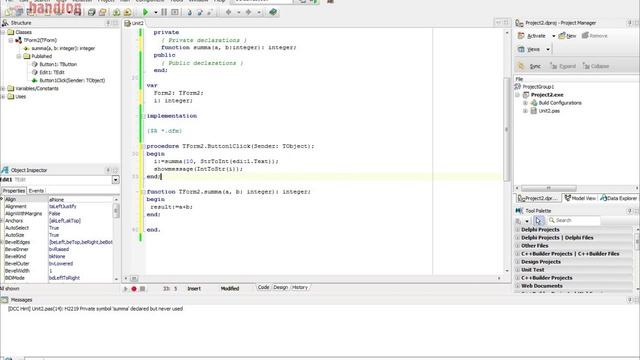
Task: Click New in Project Manager
Action: 567,36
